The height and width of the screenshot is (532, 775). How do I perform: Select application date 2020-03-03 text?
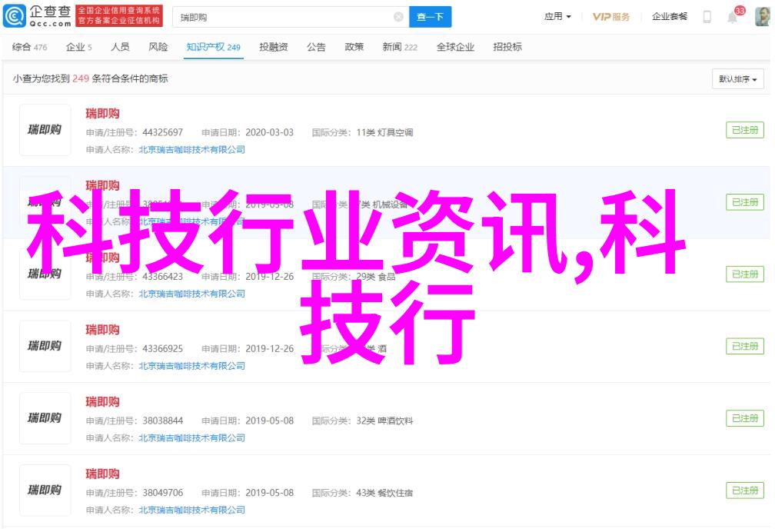[x=269, y=132]
